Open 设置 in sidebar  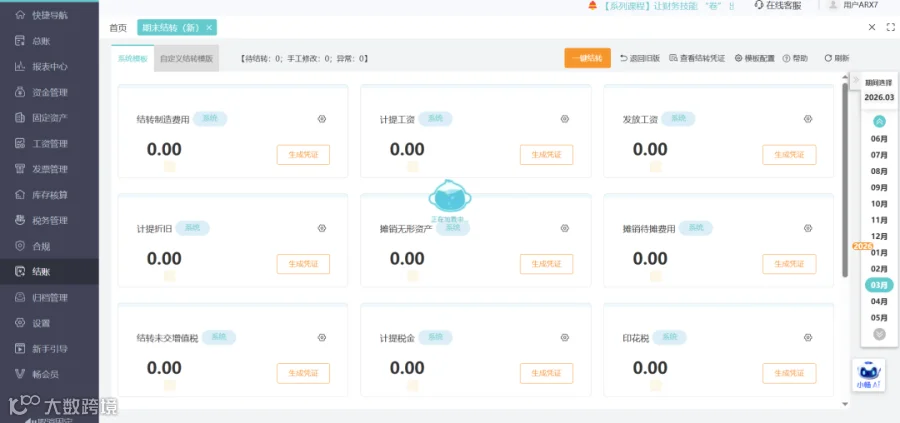click(49, 323)
